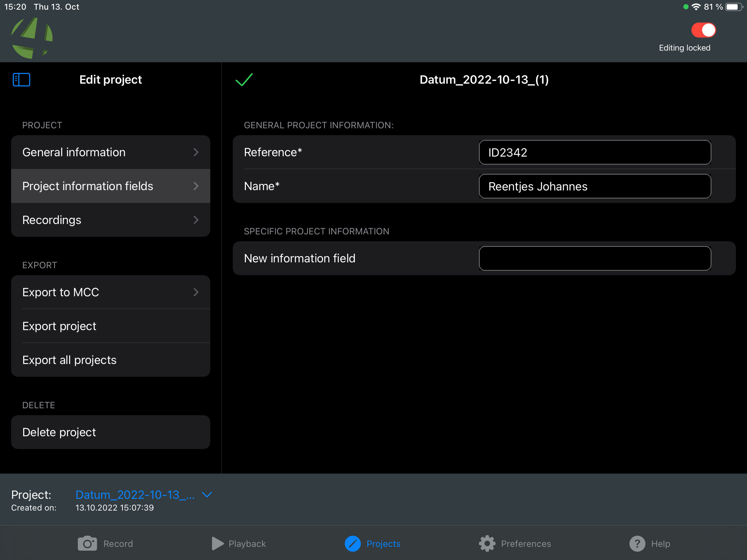Tap the green app logo
The height and width of the screenshot is (560, 747).
click(x=32, y=38)
